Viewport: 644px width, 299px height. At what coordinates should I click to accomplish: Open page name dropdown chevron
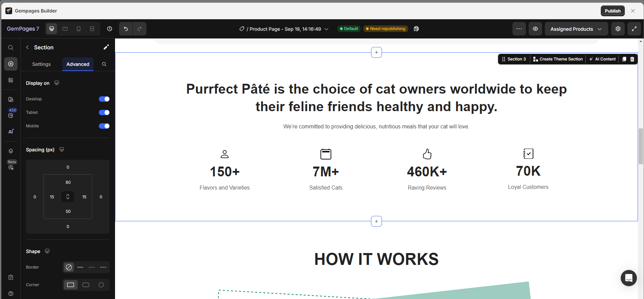326,29
